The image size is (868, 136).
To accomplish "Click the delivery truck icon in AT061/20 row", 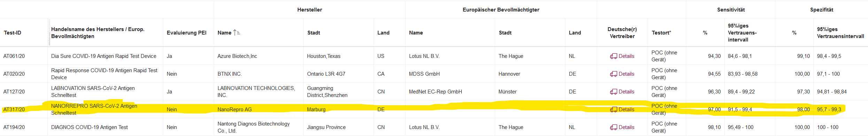I will (613, 56).
